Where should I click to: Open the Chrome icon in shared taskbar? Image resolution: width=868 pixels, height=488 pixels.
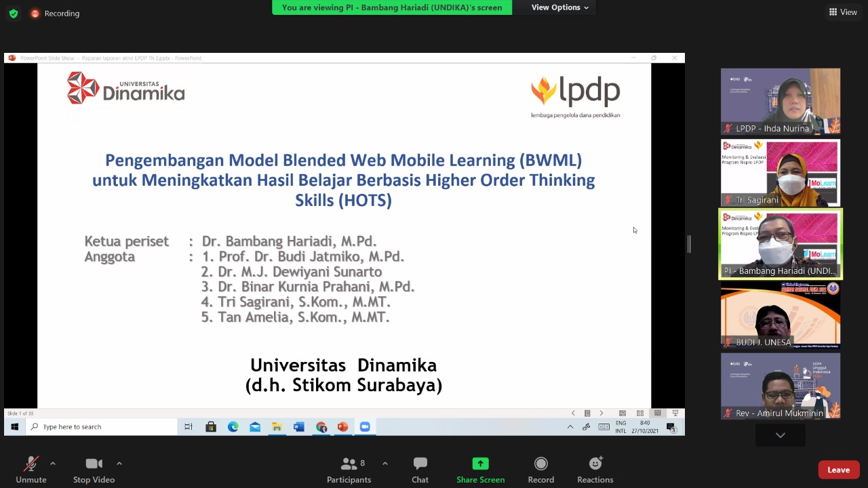pos(321,426)
